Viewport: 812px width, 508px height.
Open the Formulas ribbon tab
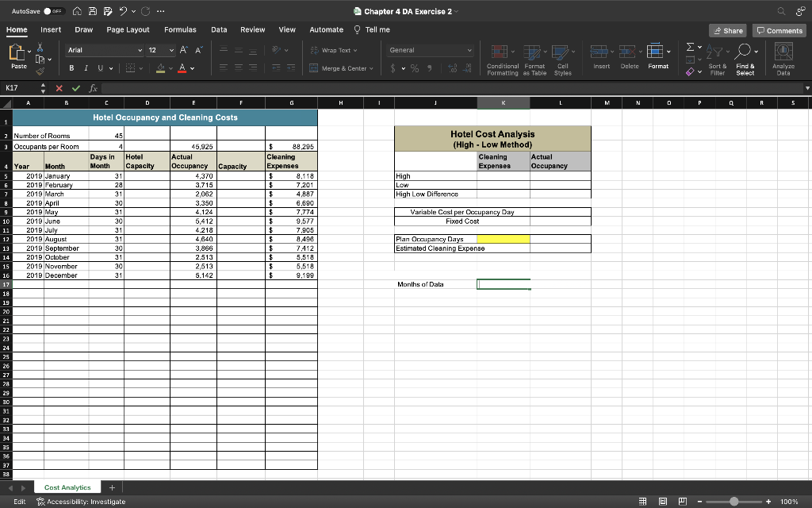click(x=180, y=29)
